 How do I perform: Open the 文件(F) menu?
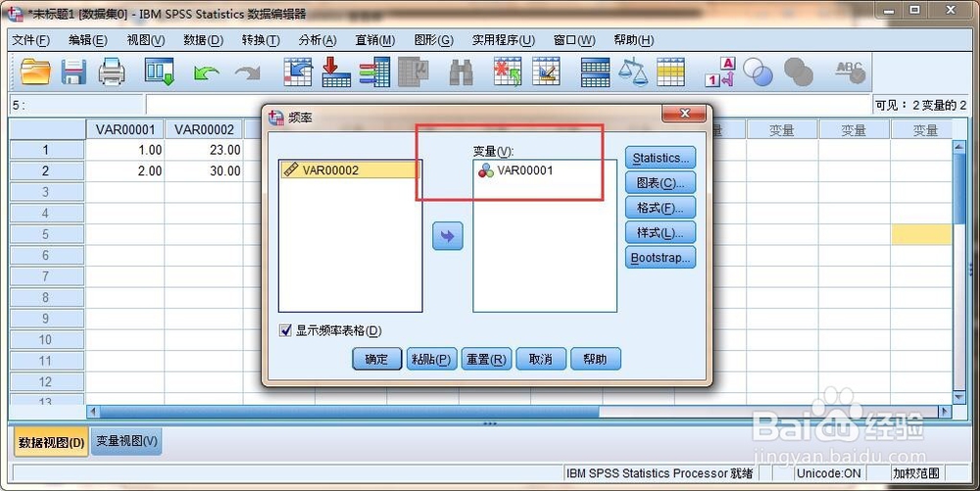click(x=30, y=40)
